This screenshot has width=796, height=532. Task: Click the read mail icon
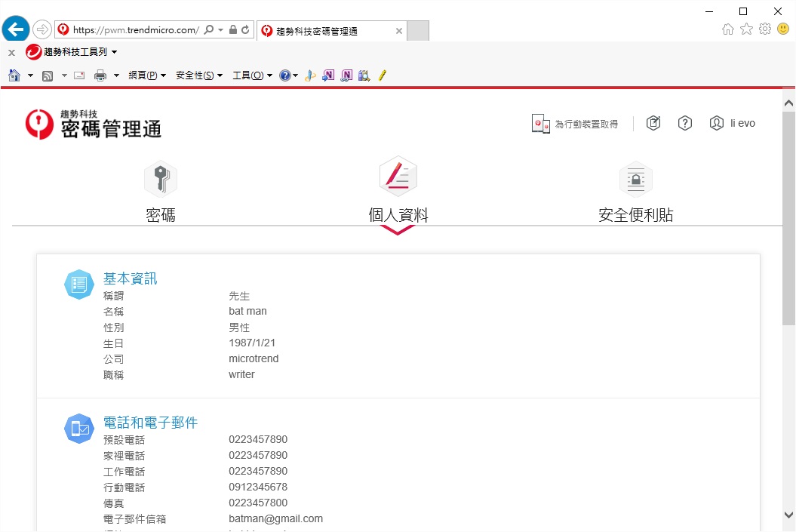point(79,75)
